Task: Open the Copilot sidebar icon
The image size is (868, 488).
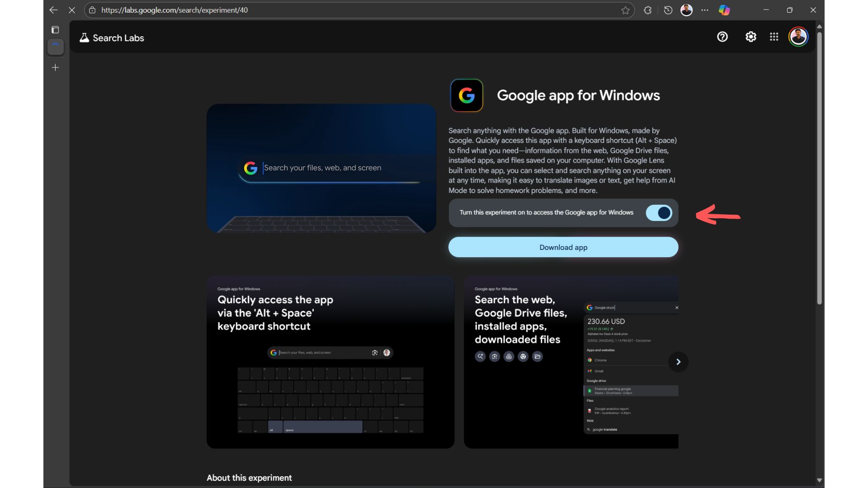Action: 724,10
